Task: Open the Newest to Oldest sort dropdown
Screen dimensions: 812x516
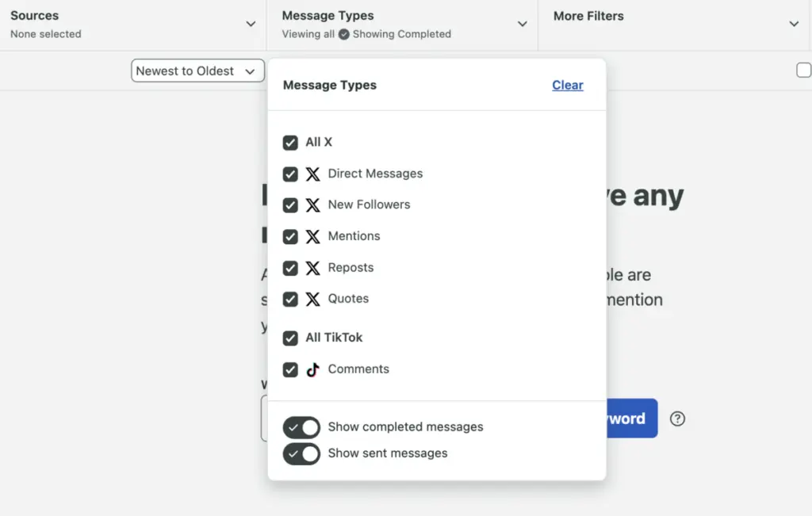Action: (x=197, y=71)
